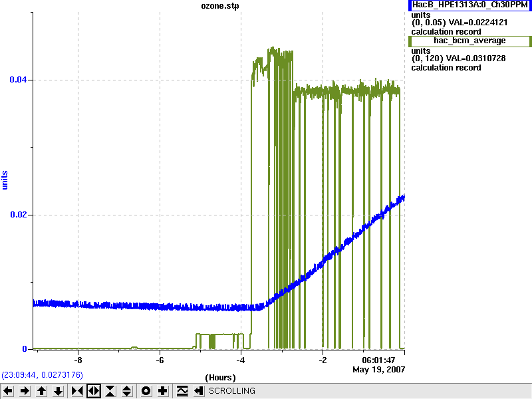Viewport: 532px width, 399px height.
Task: Click the -4 hours x-axis tick label
Action: click(x=241, y=360)
